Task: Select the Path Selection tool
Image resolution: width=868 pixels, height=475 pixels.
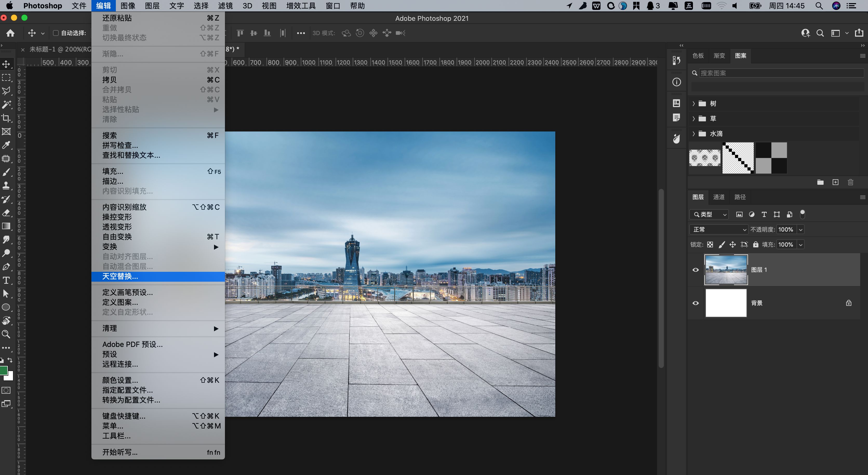Action: [x=6, y=294]
